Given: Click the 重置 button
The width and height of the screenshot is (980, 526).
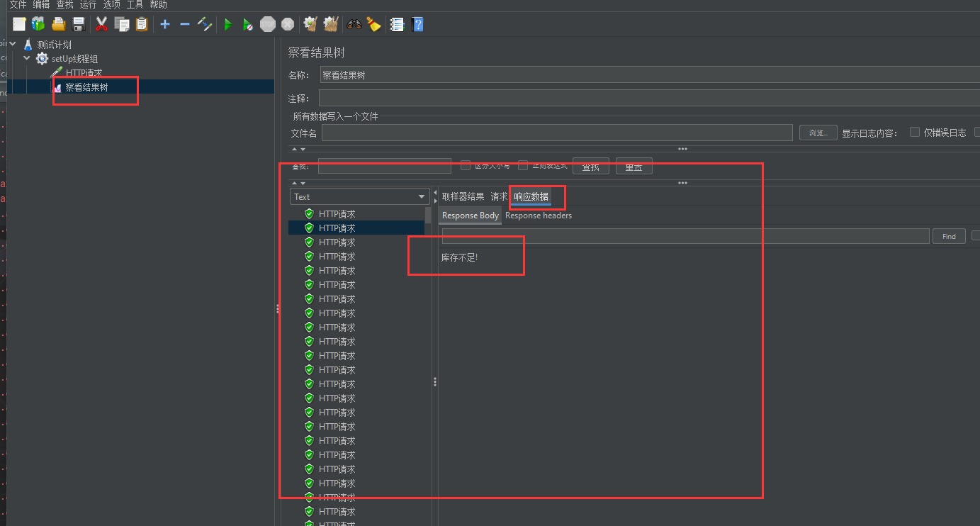Looking at the screenshot, I should [633, 167].
